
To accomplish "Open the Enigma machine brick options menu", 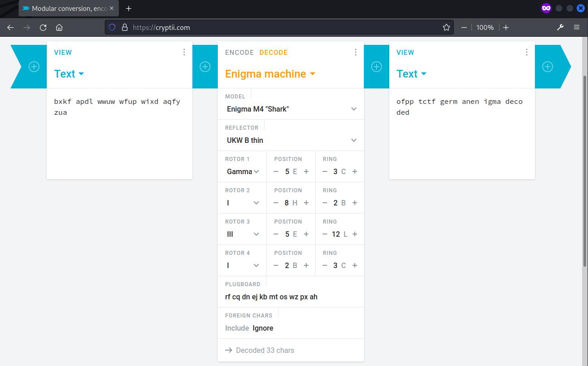I will click(355, 52).
